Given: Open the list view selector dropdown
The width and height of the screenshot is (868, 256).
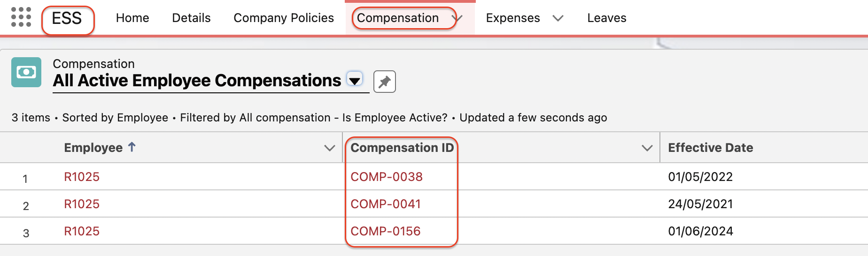Looking at the screenshot, I should click(x=355, y=80).
